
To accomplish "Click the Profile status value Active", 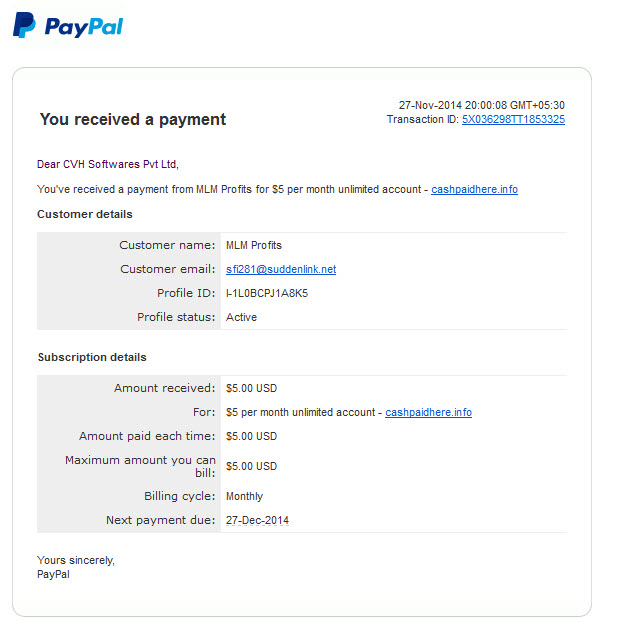I will tap(241, 317).
